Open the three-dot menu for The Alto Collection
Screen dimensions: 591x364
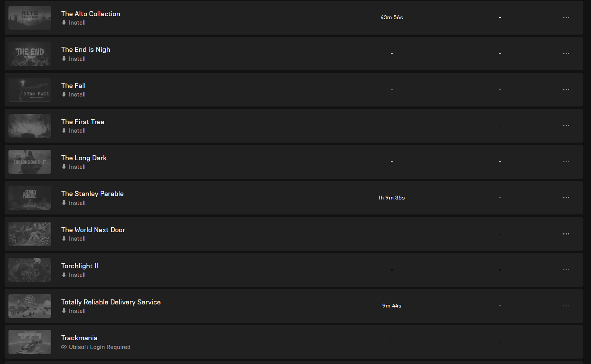pyautogui.click(x=566, y=18)
